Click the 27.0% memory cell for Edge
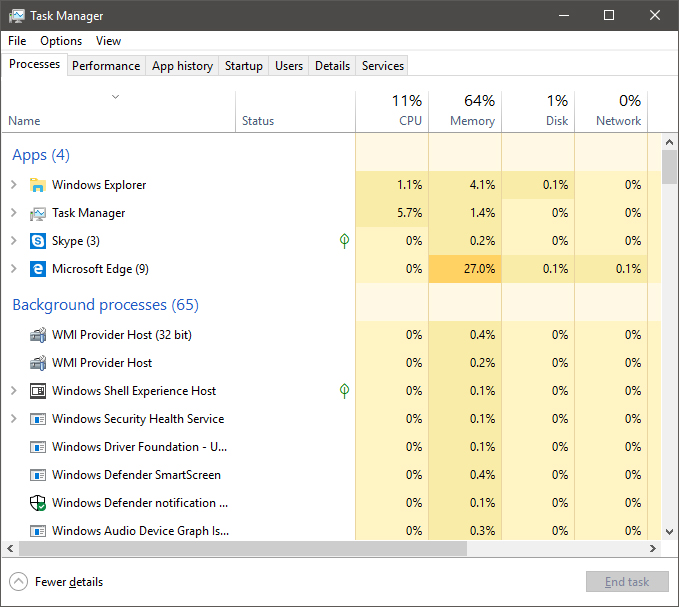 (x=465, y=269)
